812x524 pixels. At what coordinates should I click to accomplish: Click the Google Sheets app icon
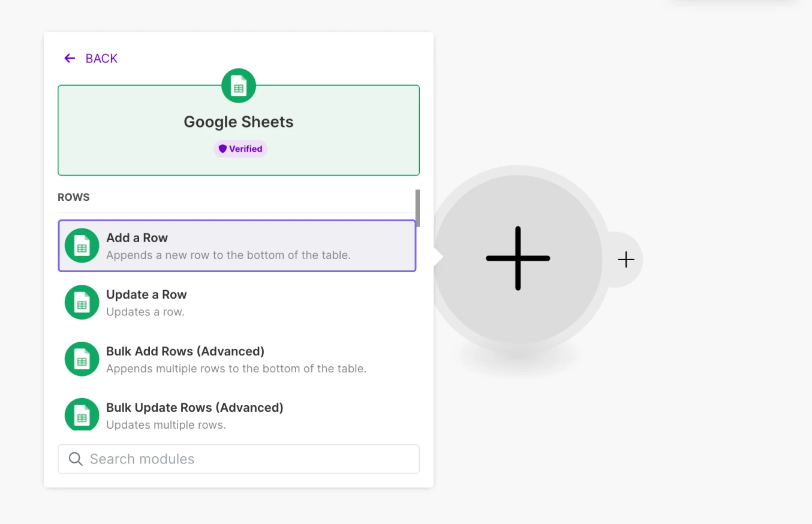[238, 85]
